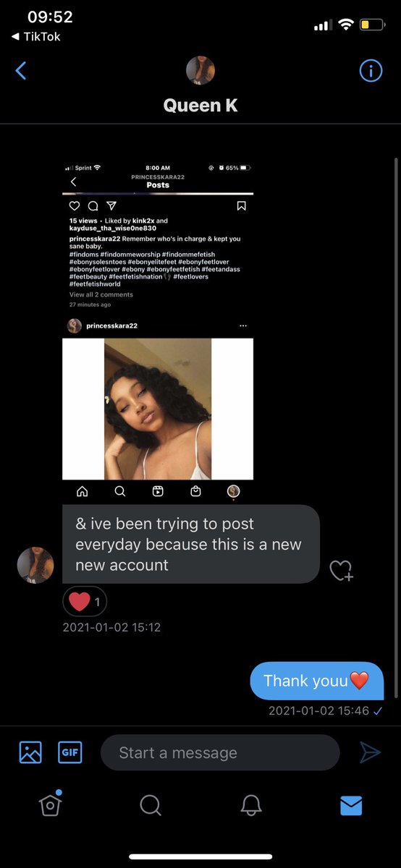The width and height of the screenshot is (401, 868).
Task: Open the GIF picker
Action: coord(70,753)
